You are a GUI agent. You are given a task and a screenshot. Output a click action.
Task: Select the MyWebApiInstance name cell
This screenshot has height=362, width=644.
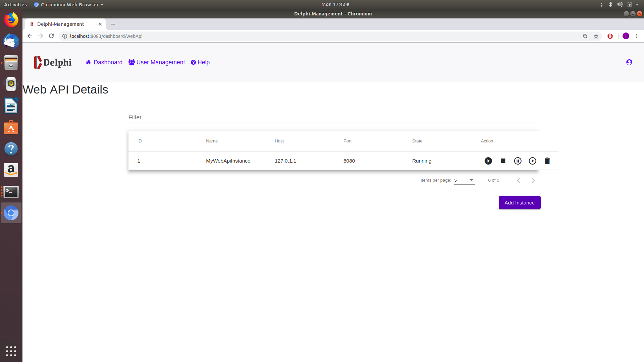pos(228,161)
